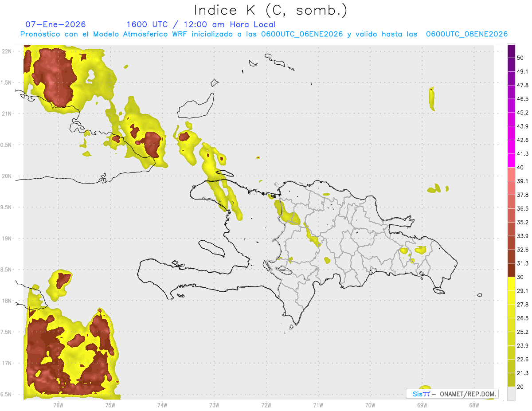Click the map title 'Indice K (C, somb.)'

271,10
